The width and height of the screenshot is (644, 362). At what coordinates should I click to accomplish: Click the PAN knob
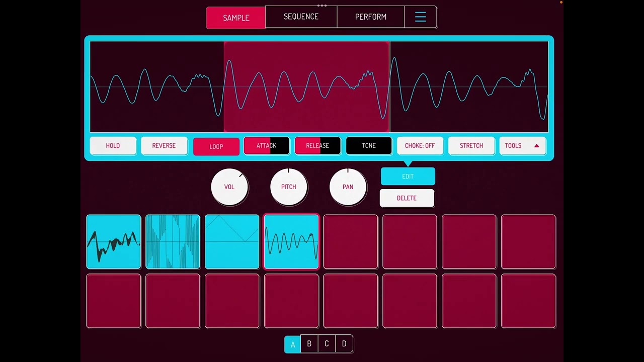[x=348, y=187]
